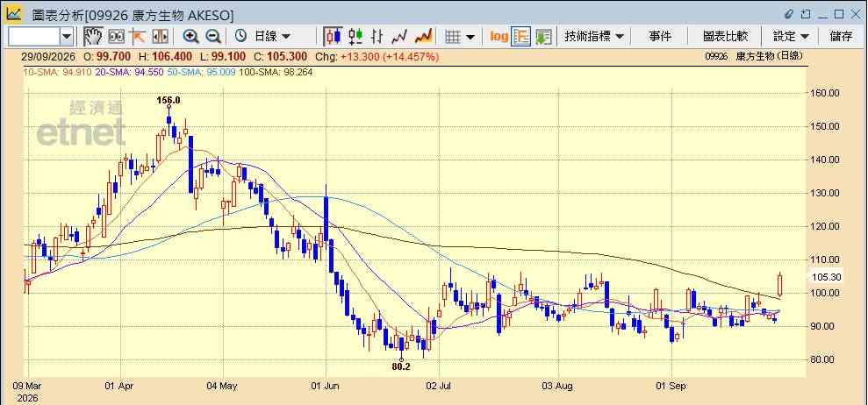This screenshot has height=405, width=868.
Task: Click the 160.00 price axis label
Action: pyautogui.click(x=826, y=93)
